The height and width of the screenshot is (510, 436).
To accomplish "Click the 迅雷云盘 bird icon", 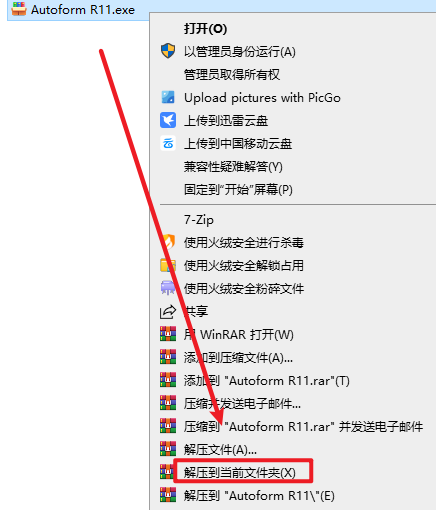I will pos(168,120).
